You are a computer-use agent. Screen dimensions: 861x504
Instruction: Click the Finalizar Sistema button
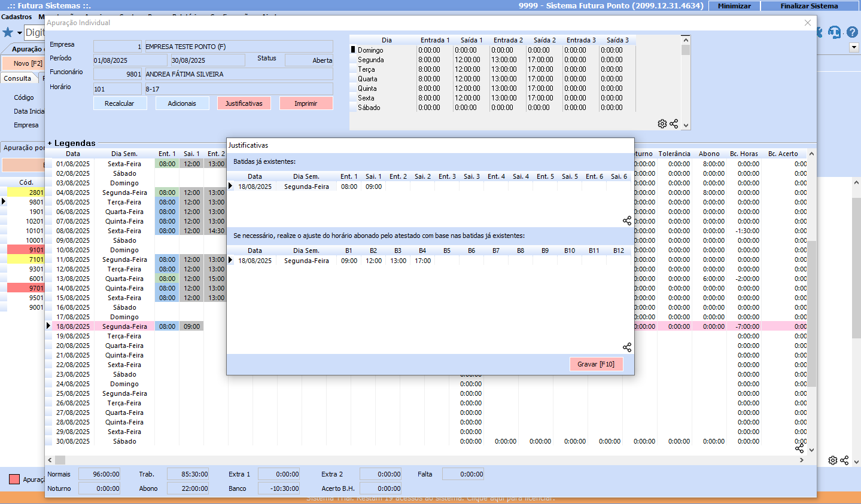pos(809,6)
